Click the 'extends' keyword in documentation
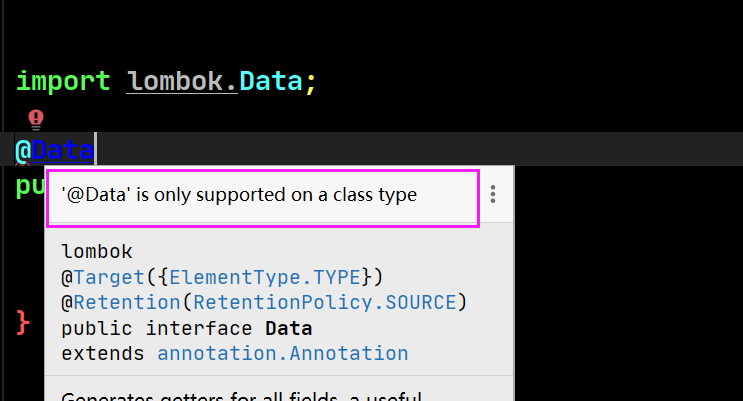The image size is (743, 401). coord(102,354)
